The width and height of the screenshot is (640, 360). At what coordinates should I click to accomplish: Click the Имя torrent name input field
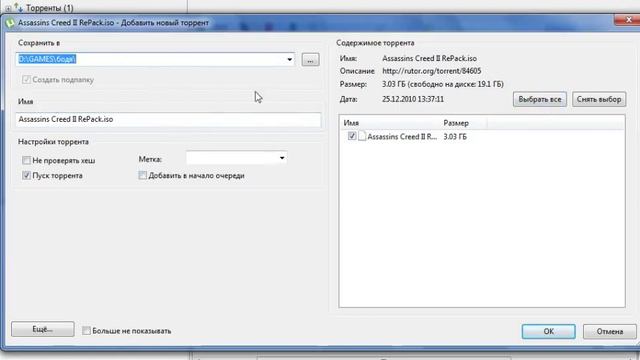[168, 119]
